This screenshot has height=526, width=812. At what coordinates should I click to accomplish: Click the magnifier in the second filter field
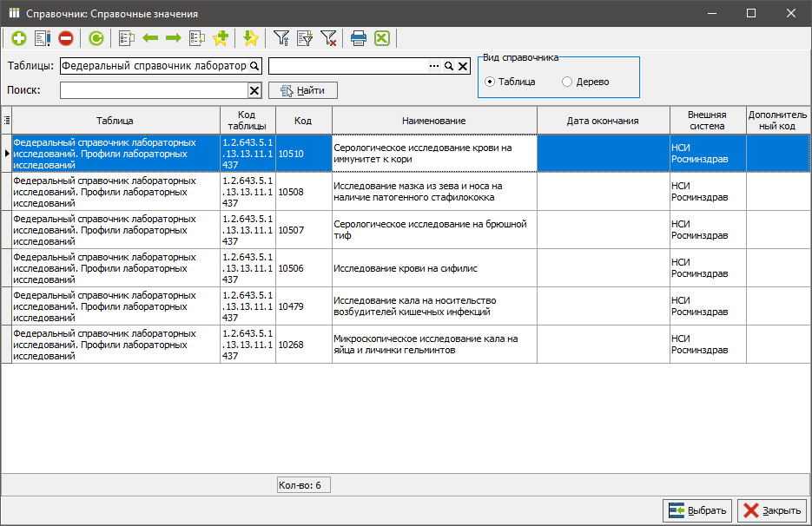point(449,66)
